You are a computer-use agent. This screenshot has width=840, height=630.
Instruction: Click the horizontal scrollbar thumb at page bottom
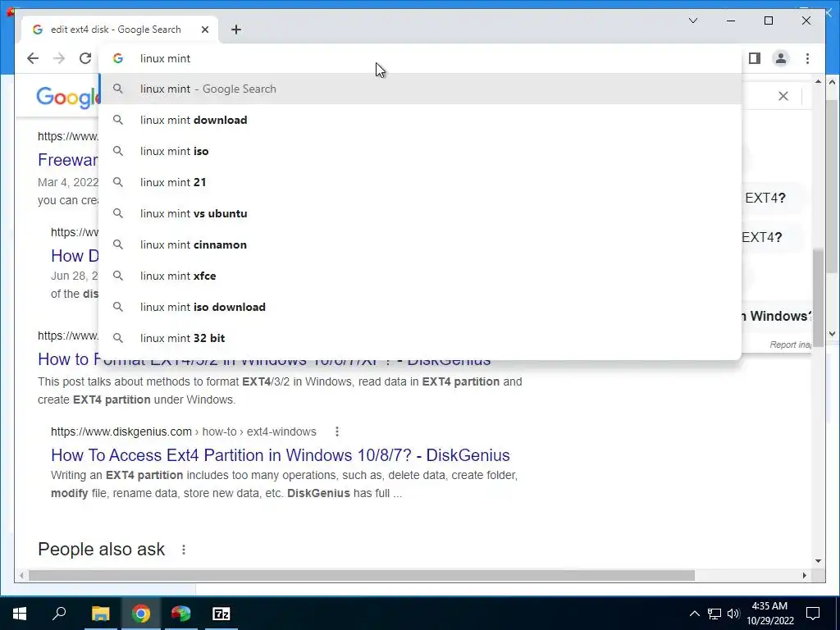coord(362,575)
